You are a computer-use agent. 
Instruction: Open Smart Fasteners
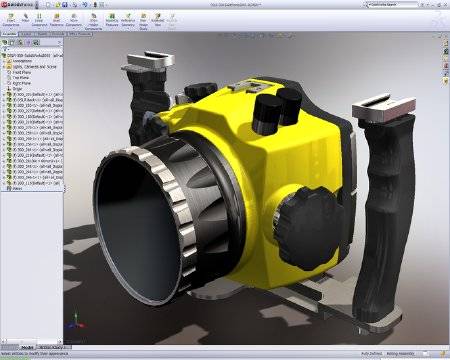pyautogui.click(x=57, y=19)
